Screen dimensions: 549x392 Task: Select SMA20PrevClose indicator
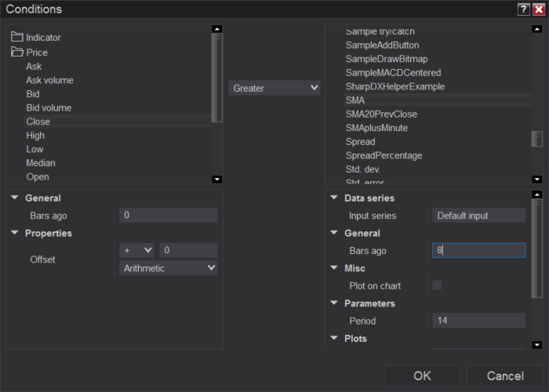tap(381, 114)
